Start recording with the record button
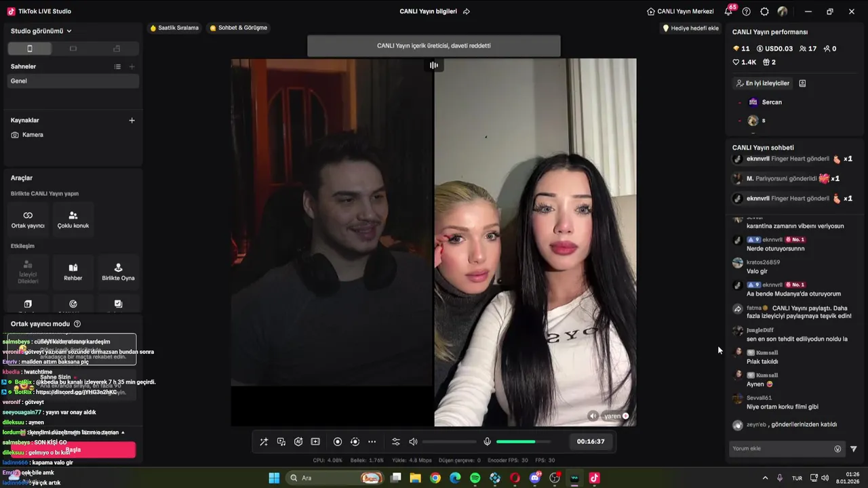This screenshot has height=488, width=868. 338,442
